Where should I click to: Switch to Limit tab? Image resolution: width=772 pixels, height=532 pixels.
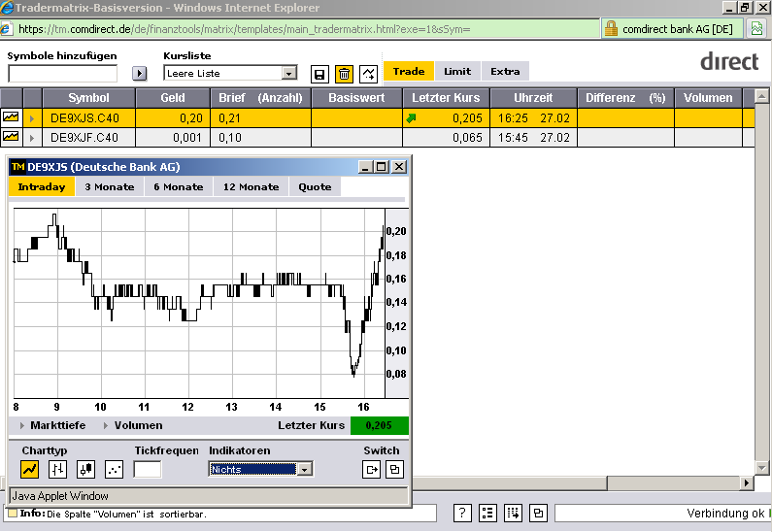[457, 72]
